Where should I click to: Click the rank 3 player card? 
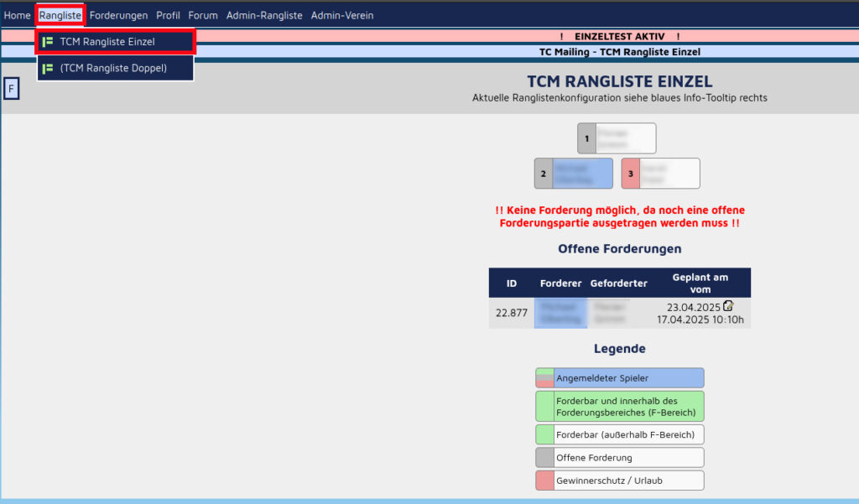pyautogui.click(x=660, y=174)
